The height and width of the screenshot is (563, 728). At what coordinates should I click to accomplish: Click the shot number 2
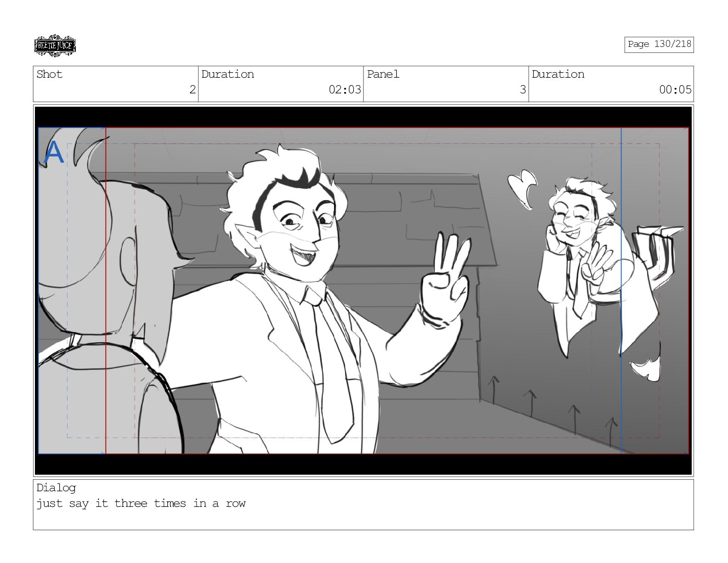click(193, 90)
